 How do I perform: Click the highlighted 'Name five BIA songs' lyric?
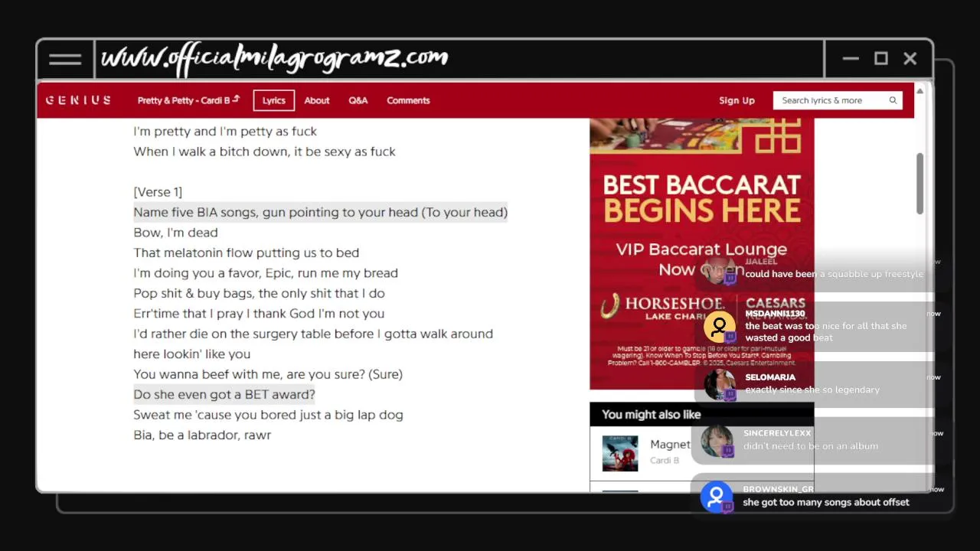(x=320, y=212)
